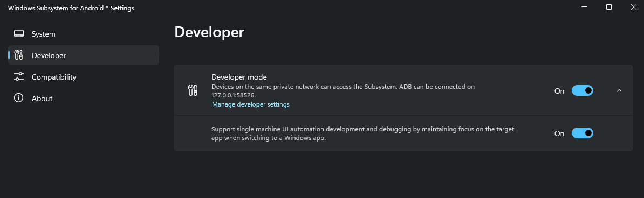The image size is (644, 198).
Task: Click the Windows Subsystem for Android Settings title
Action: click(x=71, y=8)
